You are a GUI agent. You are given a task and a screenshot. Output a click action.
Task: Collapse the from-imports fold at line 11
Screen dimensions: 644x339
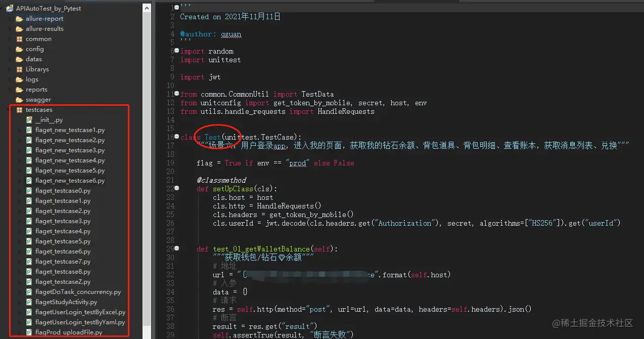tap(176, 94)
